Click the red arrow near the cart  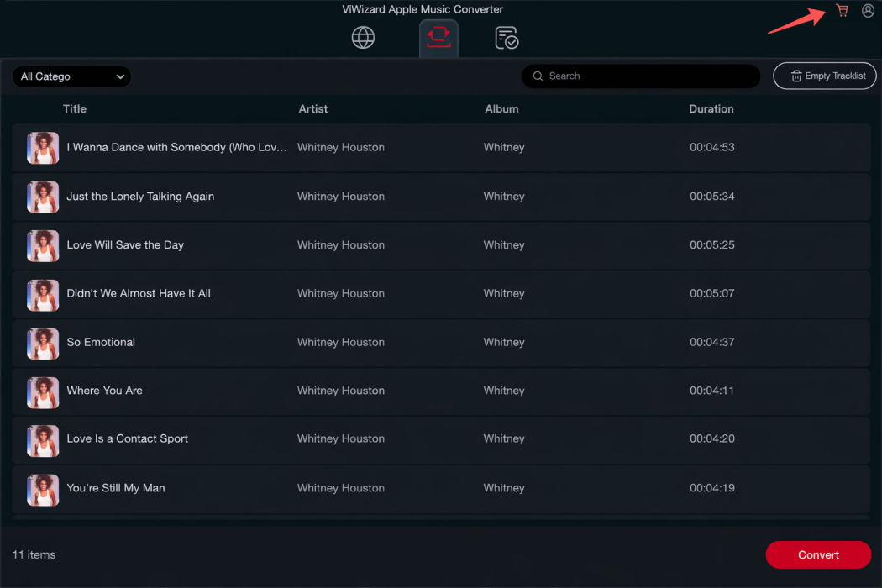tap(798, 21)
